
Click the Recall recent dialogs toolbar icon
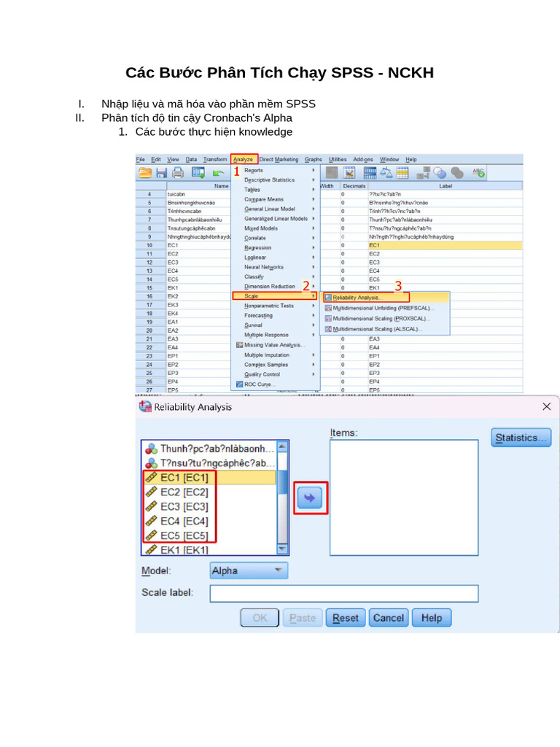tap(198, 173)
